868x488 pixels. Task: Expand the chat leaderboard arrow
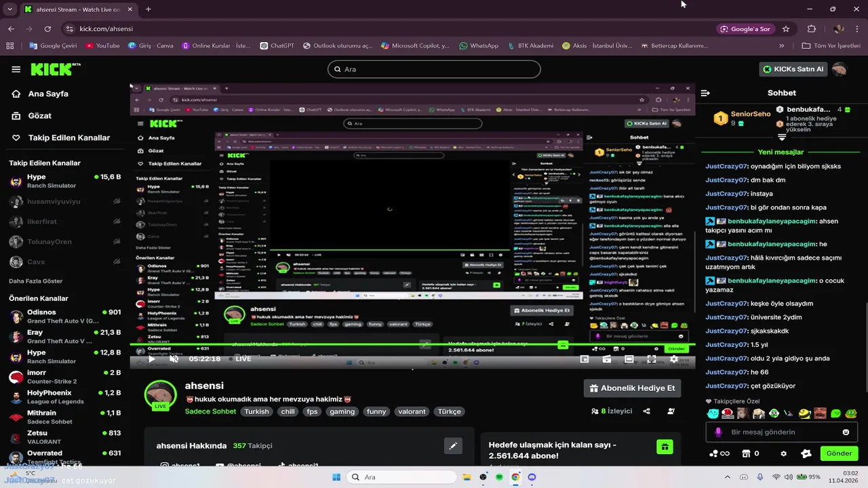(782, 137)
